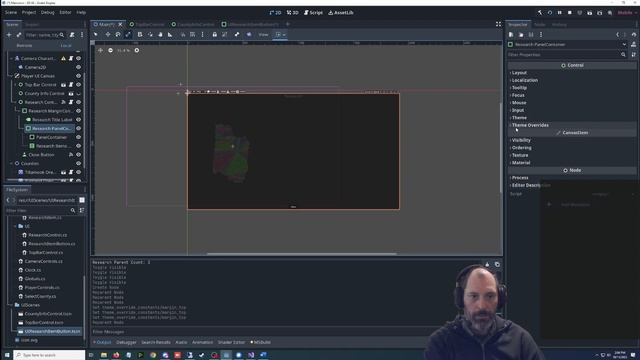Screen dimensions: 640x360
Task: Switch to the 3D workspace
Action: (292, 13)
